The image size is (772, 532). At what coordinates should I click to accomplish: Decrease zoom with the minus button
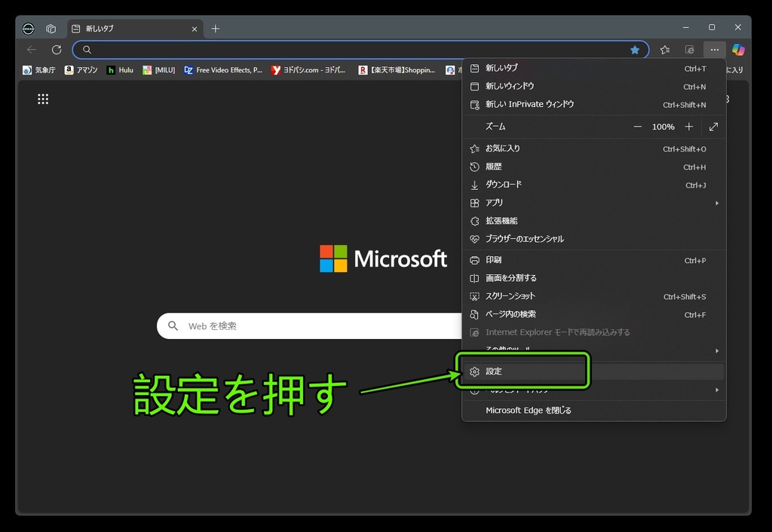[x=638, y=127]
